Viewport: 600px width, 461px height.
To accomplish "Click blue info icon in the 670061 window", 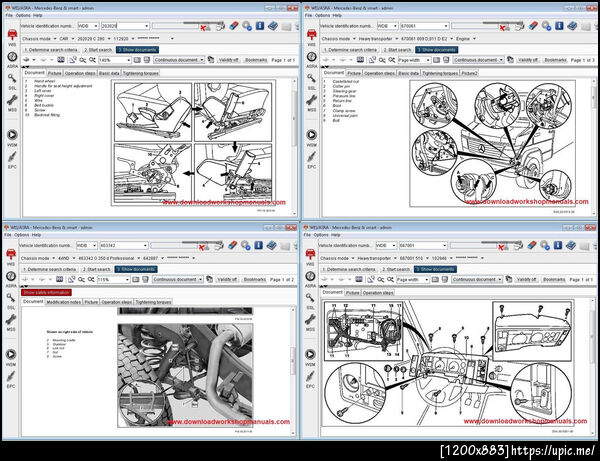I will click(559, 26).
